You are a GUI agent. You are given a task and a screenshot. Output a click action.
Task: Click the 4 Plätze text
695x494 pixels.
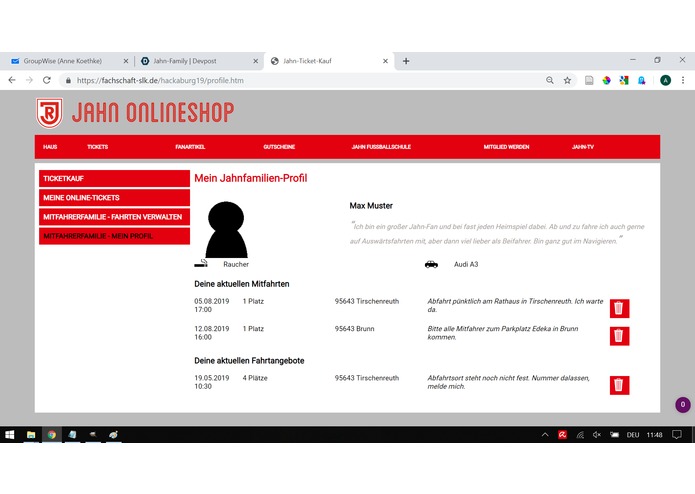pyautogui.click(x=255, y=378)
